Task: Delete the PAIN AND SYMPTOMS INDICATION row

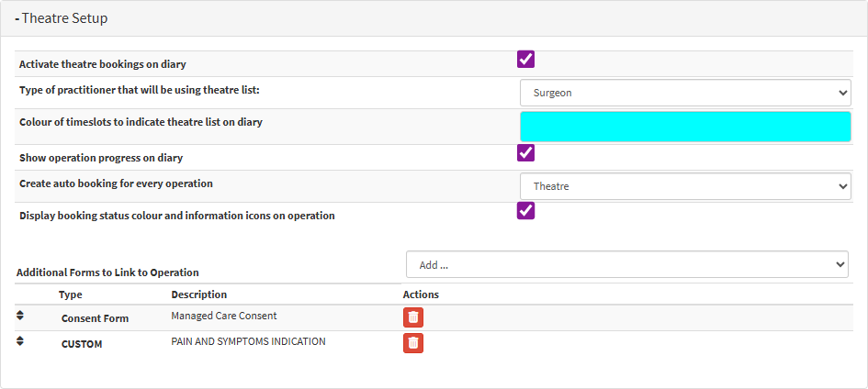Action: pyautogui.click(x=413, y=343)
